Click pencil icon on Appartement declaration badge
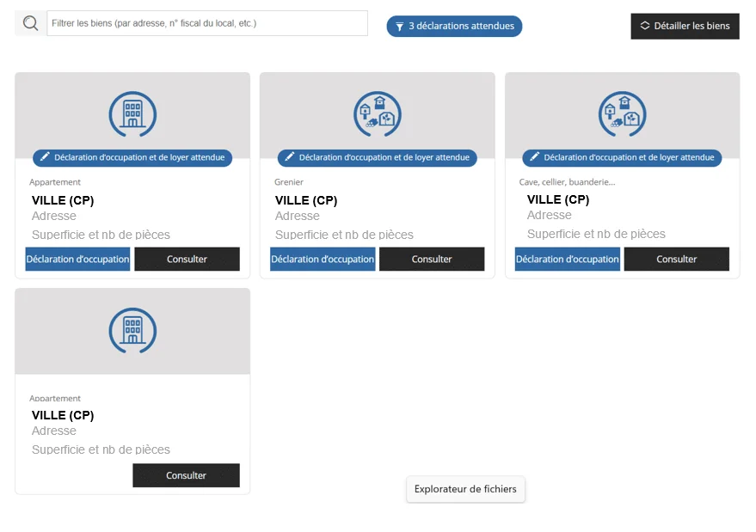The height and width of the screenshot is (532, 756). pyautogui.click(x=45, y=157)
